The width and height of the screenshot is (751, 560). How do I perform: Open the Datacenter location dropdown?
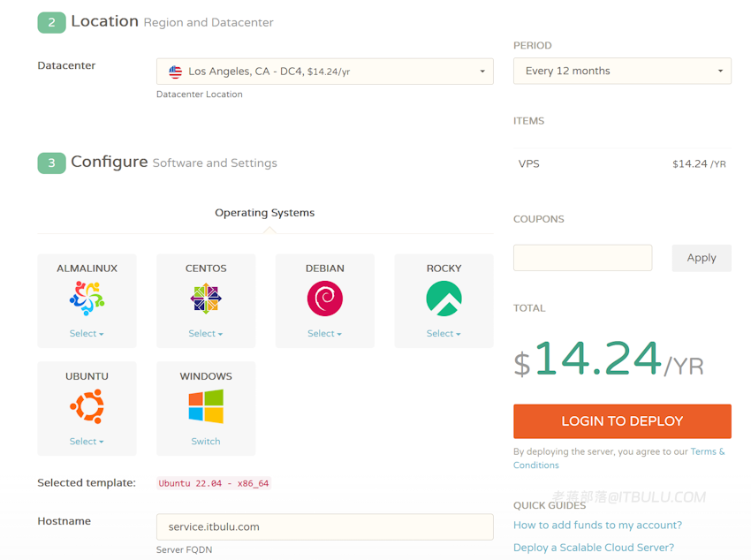(x=325, y=72)
